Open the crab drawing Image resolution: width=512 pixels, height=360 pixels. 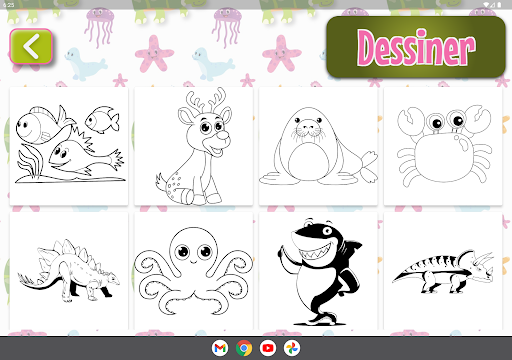(443, 146)
